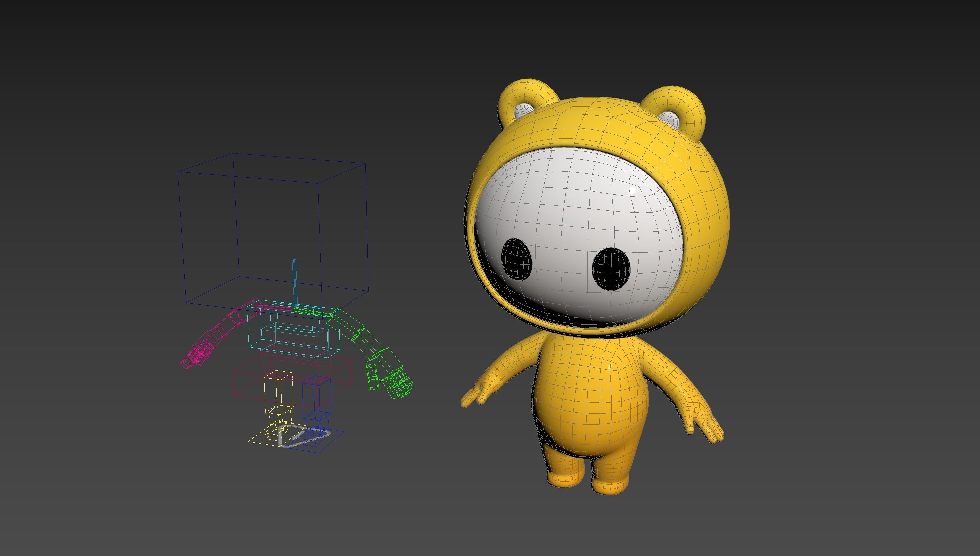Viewport: 980px width, 556px height.
Task: Click the larger black eye on the character
Action: pyautogui.click(x=611, y=269)
